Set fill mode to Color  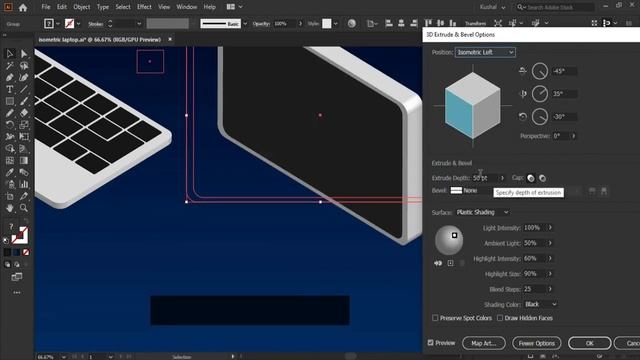click(x=7, y=252)
